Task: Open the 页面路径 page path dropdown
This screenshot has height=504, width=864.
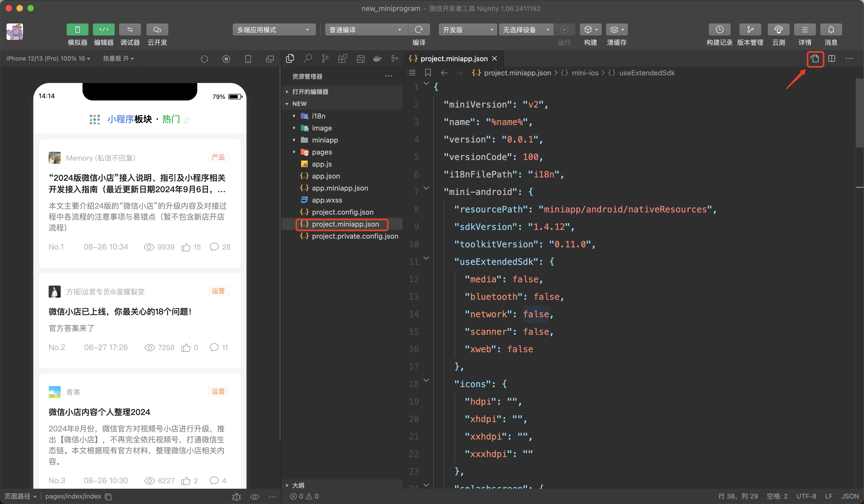Action: click(x=20, y=496)
